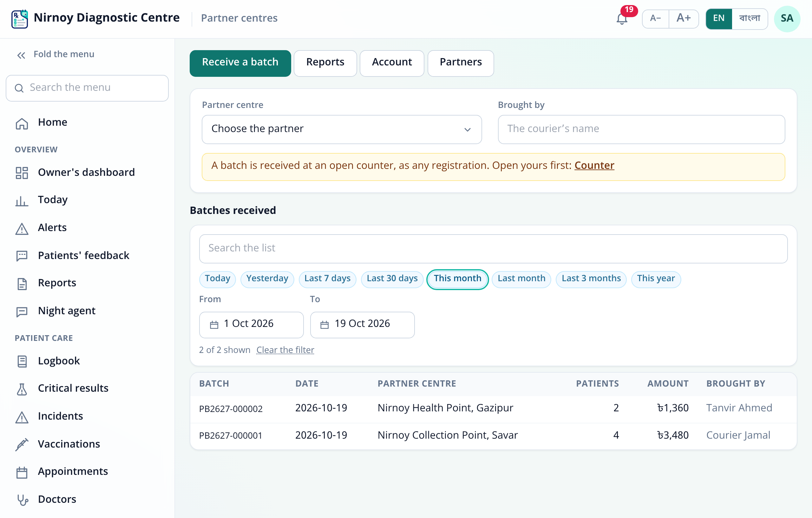
Task: Open the Critical results flask icon
Action: 22,389
